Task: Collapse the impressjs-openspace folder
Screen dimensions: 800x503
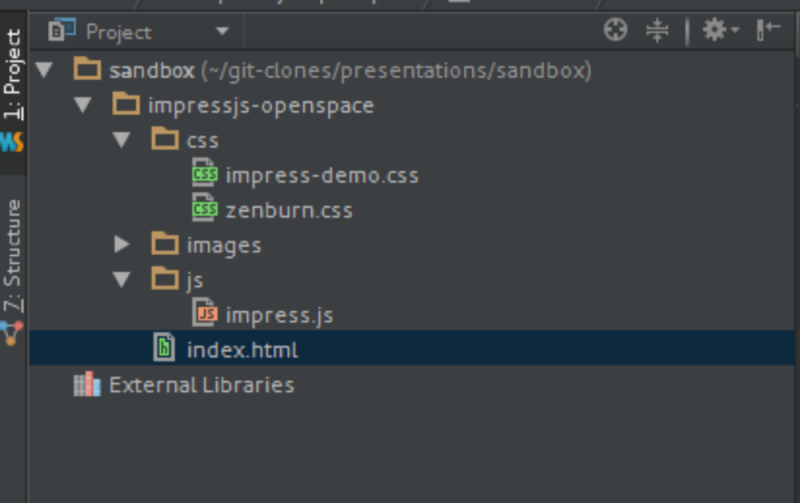Action: (x=83, y=105)
